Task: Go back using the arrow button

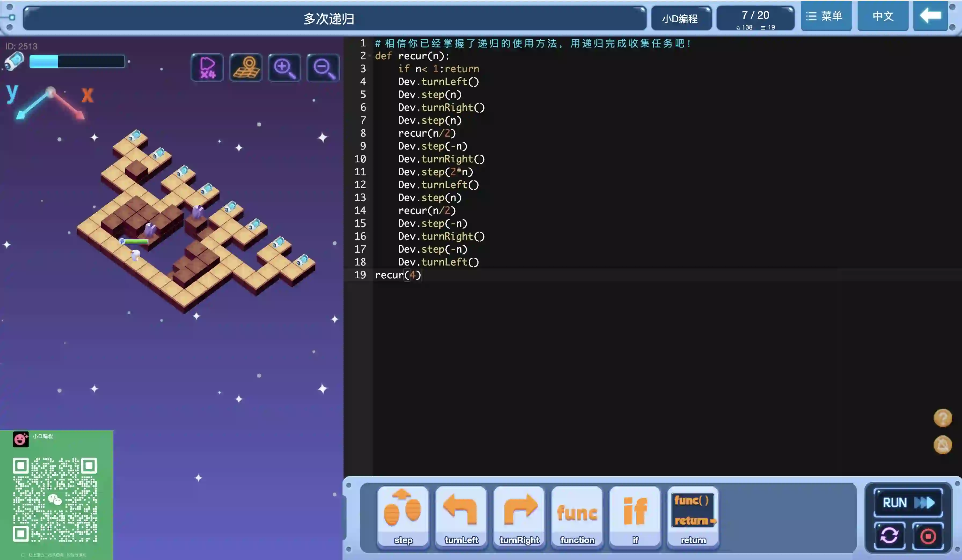Action: tap(930, 16)
